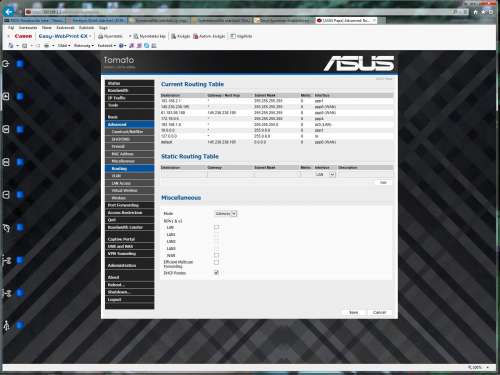
Task: Uncheck the DHCP Routes checkbox
Action: pyautogui.click(x=216, y=273)
